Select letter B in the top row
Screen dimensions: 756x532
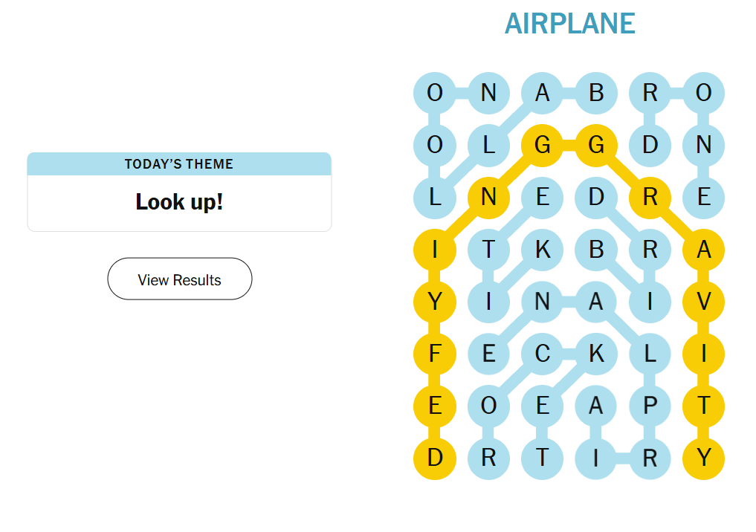pyautogui.click(x=596, y=94)
